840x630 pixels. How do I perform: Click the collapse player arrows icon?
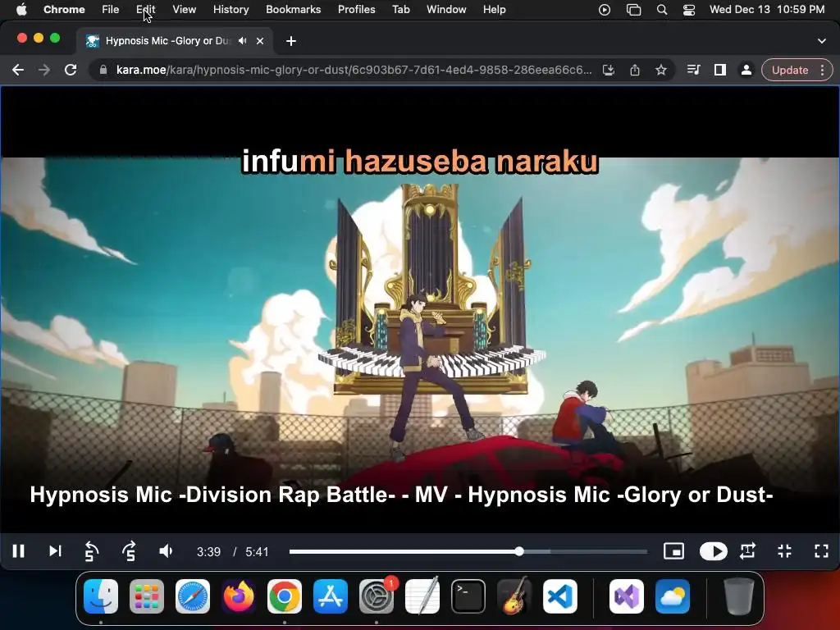click(x=785, y=551)
